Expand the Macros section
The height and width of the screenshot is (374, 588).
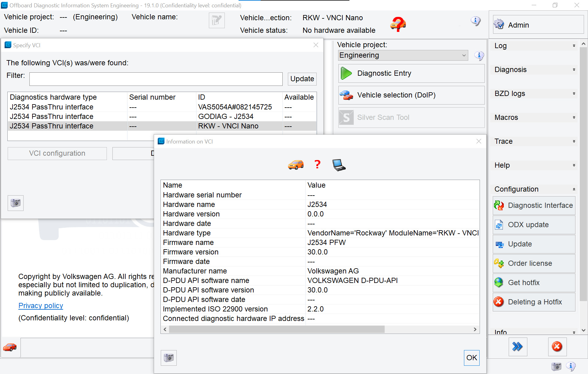click(x=535, y=117)
